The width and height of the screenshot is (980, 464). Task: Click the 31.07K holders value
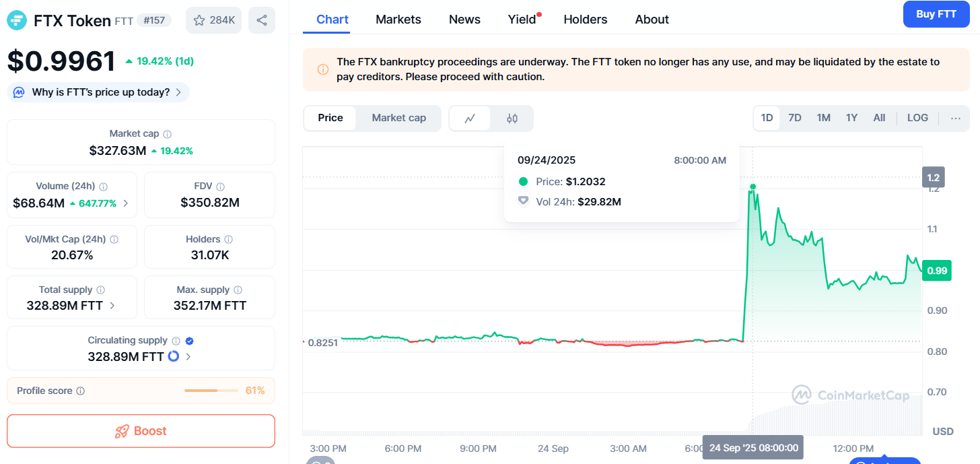pyautogui.click(x=210, y=255)
